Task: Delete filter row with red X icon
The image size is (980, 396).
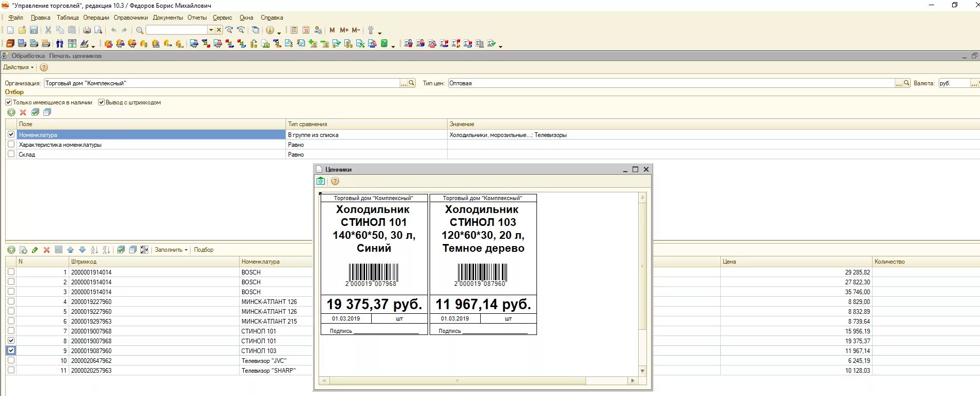Action: point(23,112)
